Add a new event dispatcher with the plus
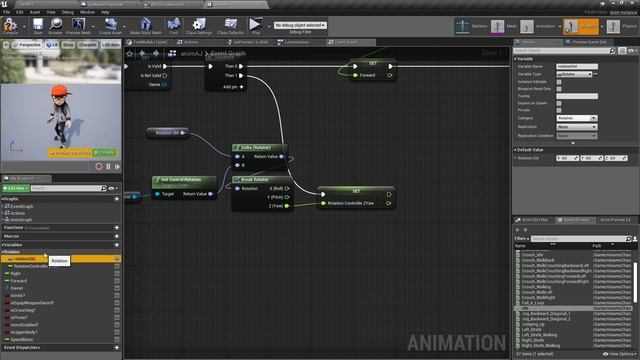Viewport: 640px width, 360px height. [x=117, y=348]
